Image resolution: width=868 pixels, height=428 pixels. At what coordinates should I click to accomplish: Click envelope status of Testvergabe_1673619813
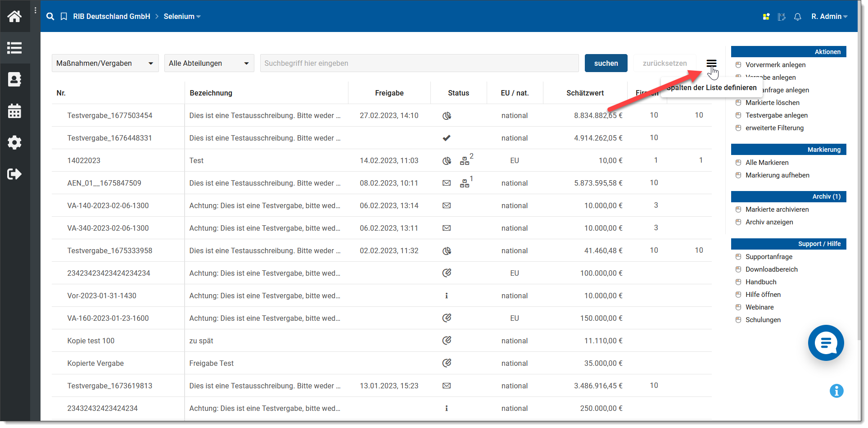click(x=447, y=386)
